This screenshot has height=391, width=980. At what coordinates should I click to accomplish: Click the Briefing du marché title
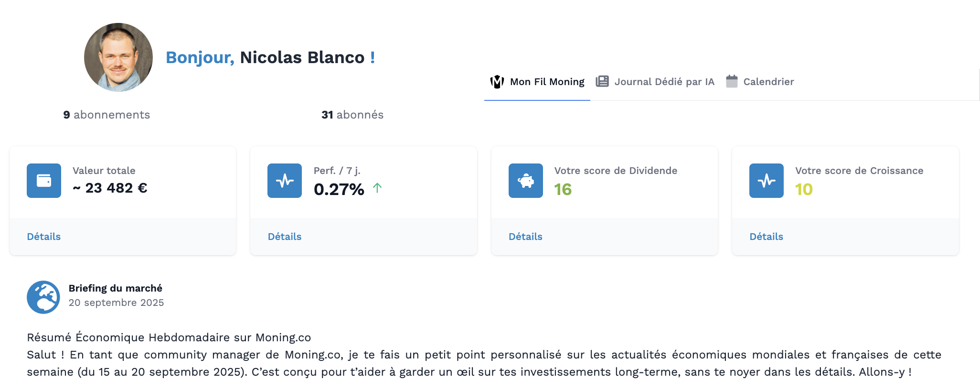(x=116, y=288)
